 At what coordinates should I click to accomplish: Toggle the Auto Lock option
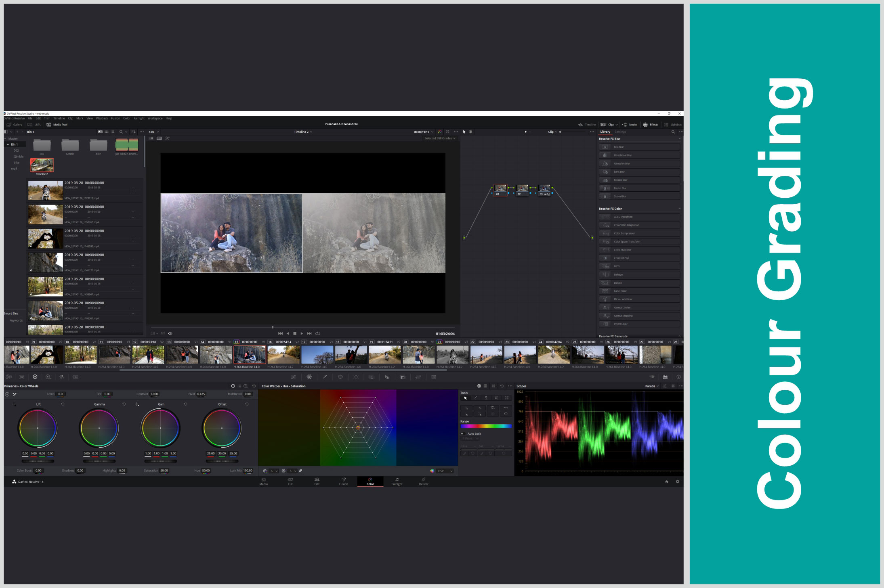(x=463, y=433)
